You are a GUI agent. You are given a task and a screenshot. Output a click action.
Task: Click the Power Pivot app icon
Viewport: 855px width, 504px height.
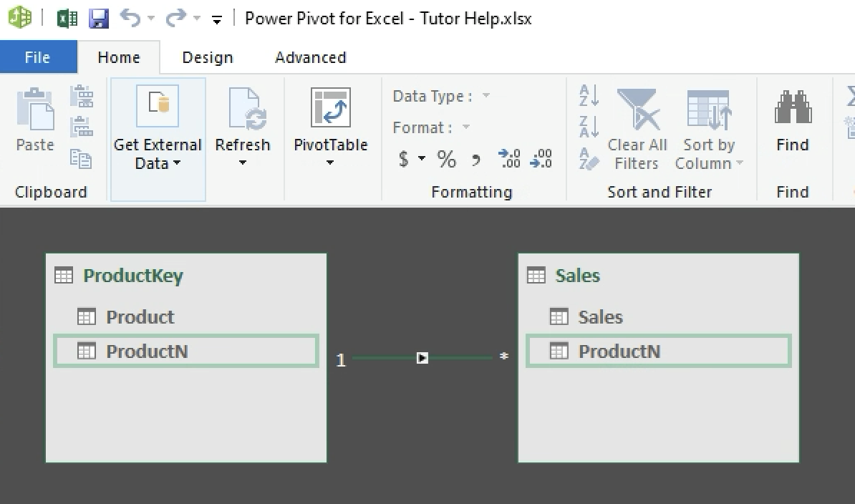coord(19,17)
